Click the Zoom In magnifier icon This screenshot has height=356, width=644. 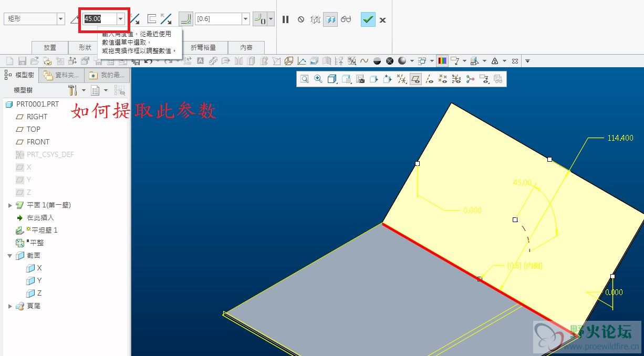(318, 79)
